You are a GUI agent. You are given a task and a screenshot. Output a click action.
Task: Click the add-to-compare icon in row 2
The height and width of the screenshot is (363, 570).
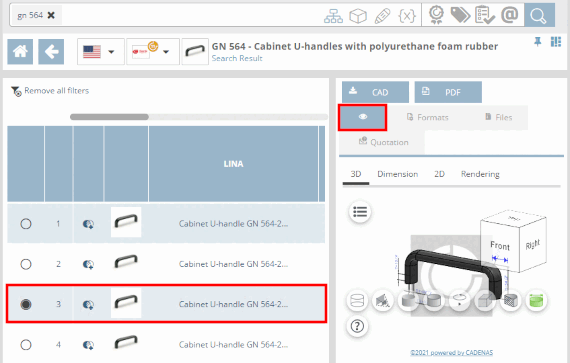pos(88,265)
